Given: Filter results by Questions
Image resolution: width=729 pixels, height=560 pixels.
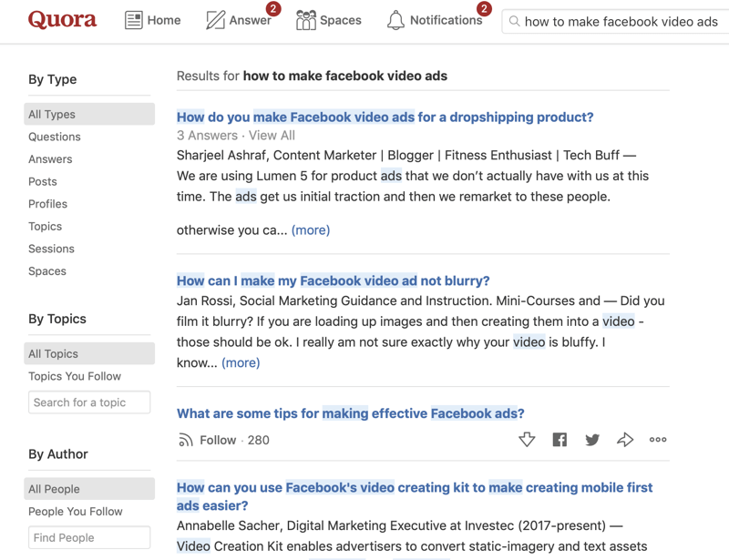Looking at the screenshot, I should pyautogui.click(x=55, y=137).
